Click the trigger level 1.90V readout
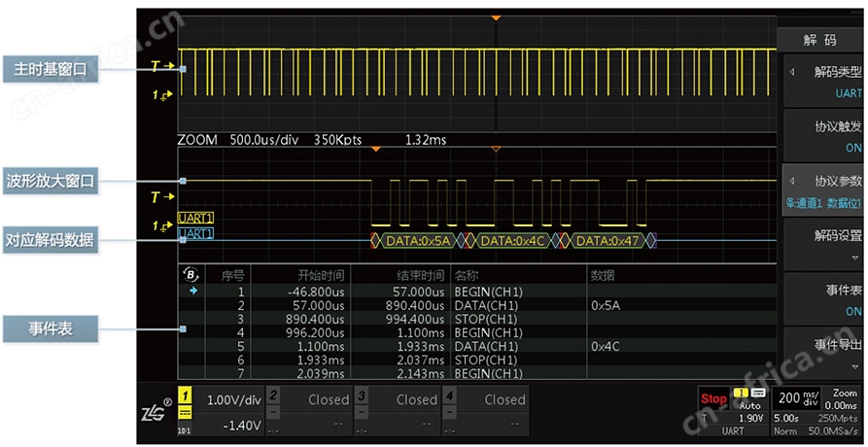 [751, 418]
